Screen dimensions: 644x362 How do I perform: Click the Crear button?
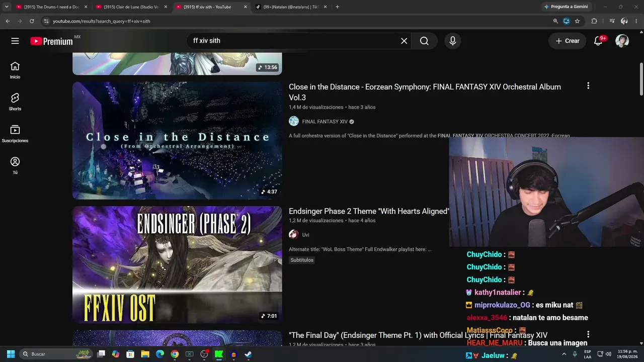click(567, 41)
